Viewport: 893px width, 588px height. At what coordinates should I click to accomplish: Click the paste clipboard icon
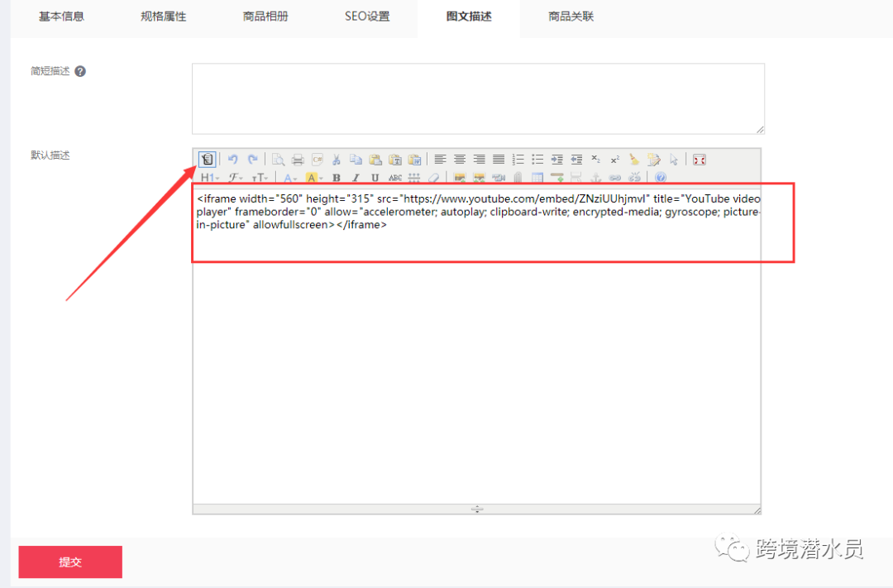click(x=375, y=160)
